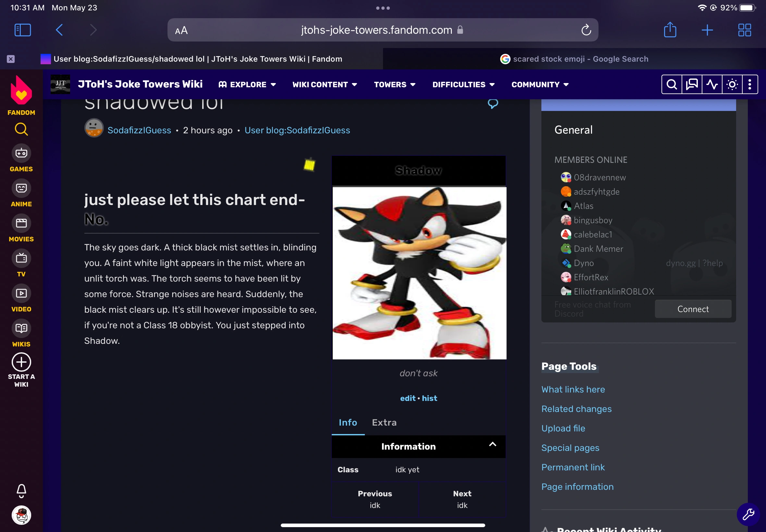Screen dimensions: 766x532
Task: Switch to the Extra infobox tab
Action: (384, 423)
